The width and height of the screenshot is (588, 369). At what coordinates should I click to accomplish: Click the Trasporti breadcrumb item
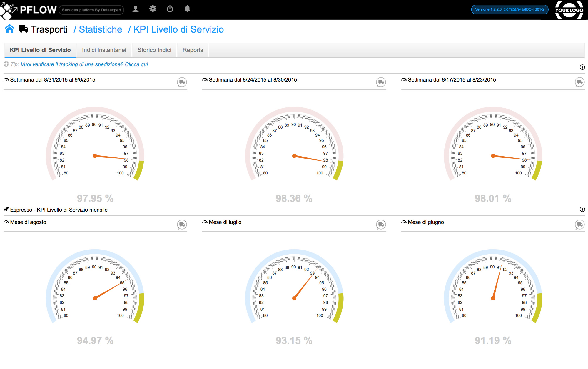point(49,29)
